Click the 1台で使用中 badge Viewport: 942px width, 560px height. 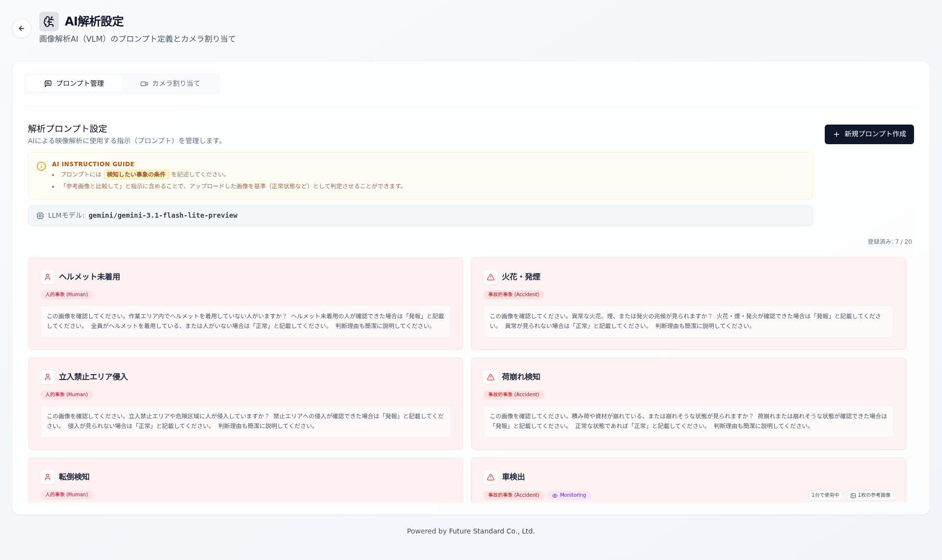click(x=825, y=495)
